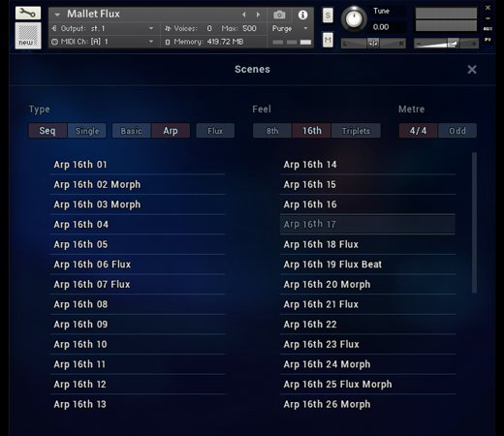
Task: Select the Seq type filter
Action: 47,131
